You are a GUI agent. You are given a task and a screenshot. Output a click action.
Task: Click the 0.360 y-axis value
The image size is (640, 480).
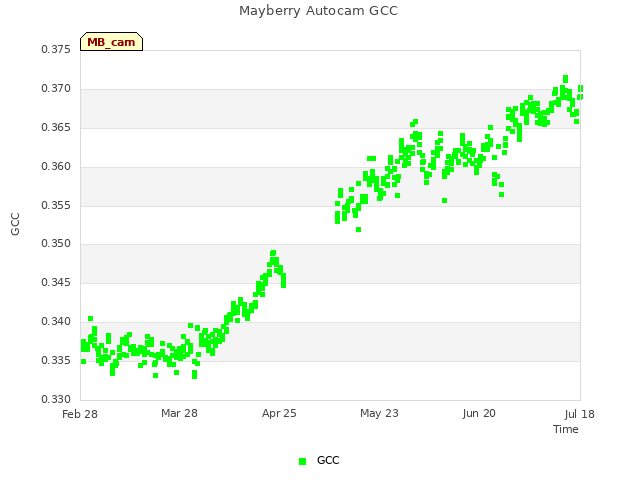[x=56, y=167]
